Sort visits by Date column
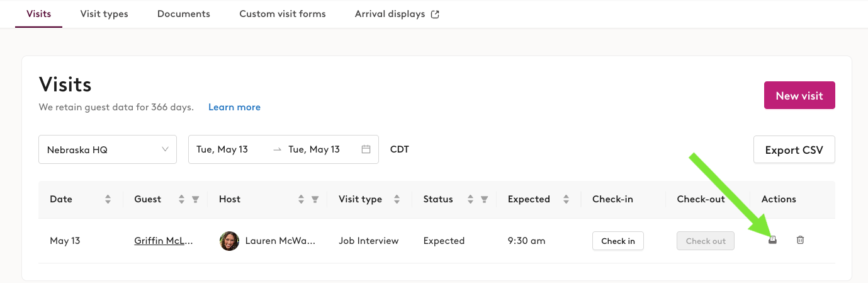This screenshot has width=868, height=283. coord(108,199)
